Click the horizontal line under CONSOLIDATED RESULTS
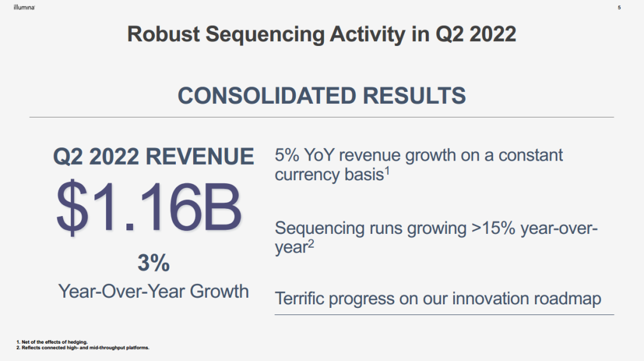 tap(321, 117)
